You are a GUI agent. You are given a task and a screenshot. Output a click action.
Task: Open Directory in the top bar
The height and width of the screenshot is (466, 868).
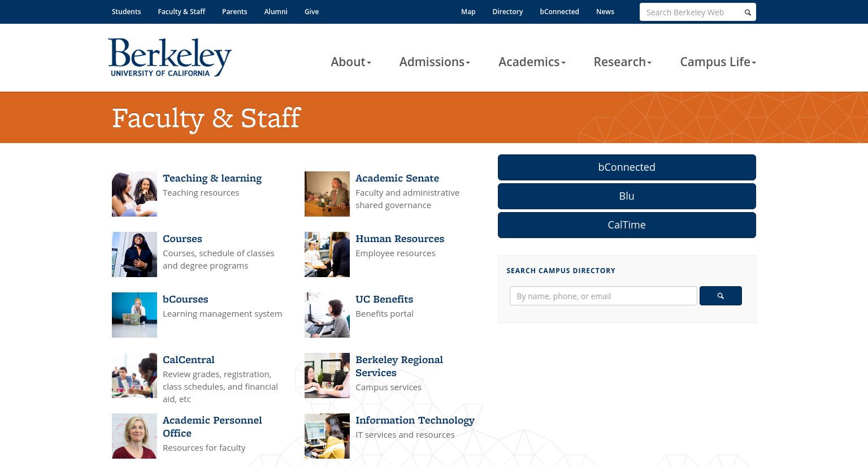click(x=507, y=11)
